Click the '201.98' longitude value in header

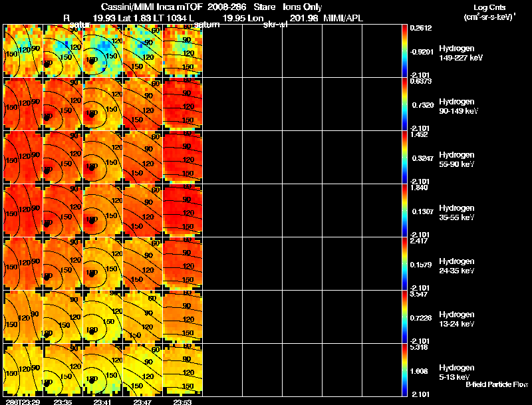[x=304, y=19]
